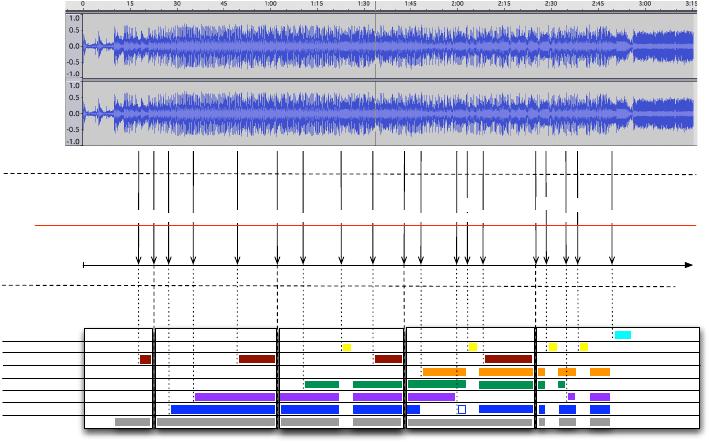Click the leftmost green segment

321,384
